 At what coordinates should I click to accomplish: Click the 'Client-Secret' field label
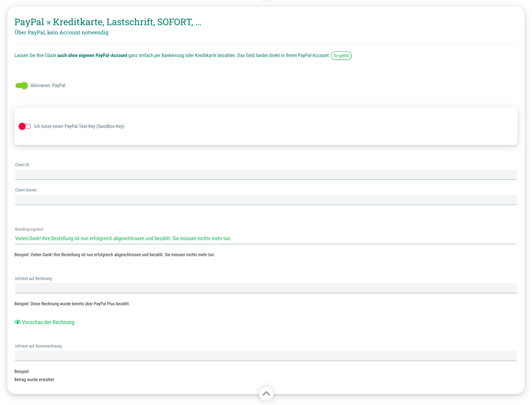click(26, 190)
